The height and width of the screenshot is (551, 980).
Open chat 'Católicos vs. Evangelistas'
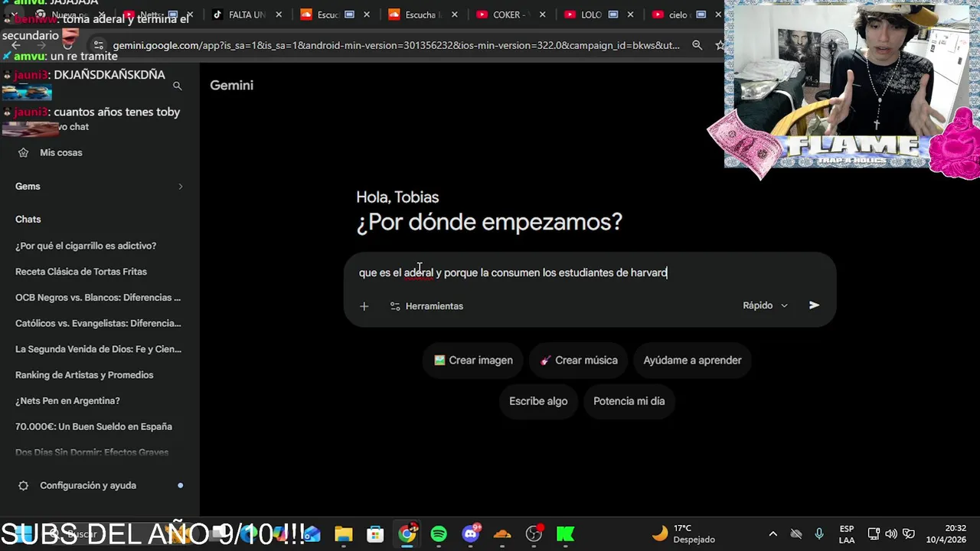[x=96, y=324]
